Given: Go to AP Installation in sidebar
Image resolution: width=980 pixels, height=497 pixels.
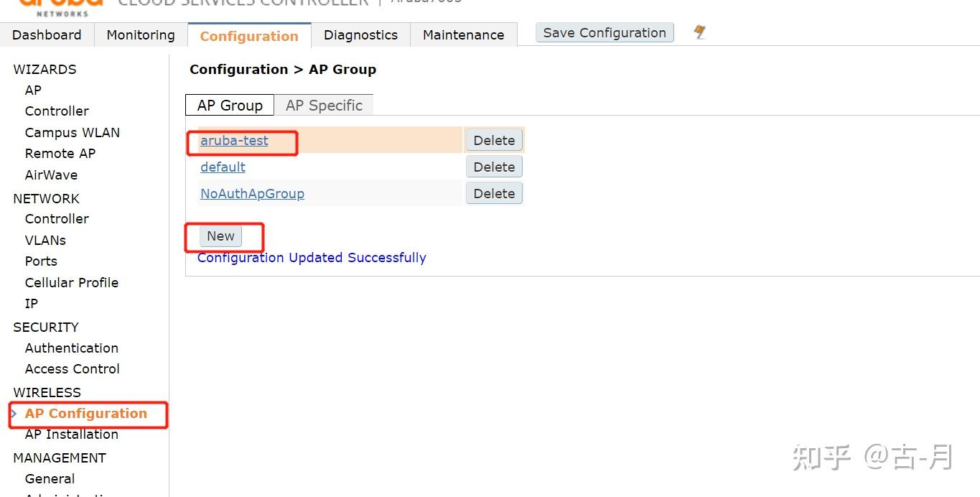Looking at the screenshot, I should click(x=72, y=435).
